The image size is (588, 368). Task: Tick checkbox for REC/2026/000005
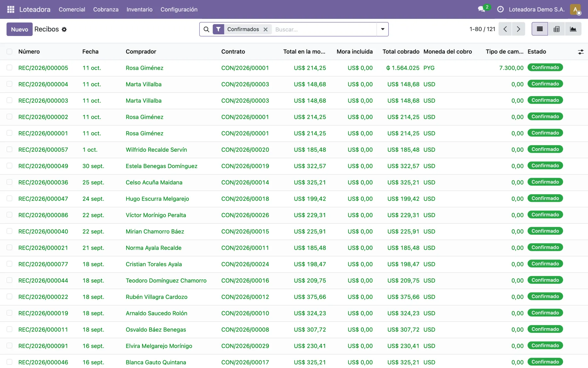[9, 67]
